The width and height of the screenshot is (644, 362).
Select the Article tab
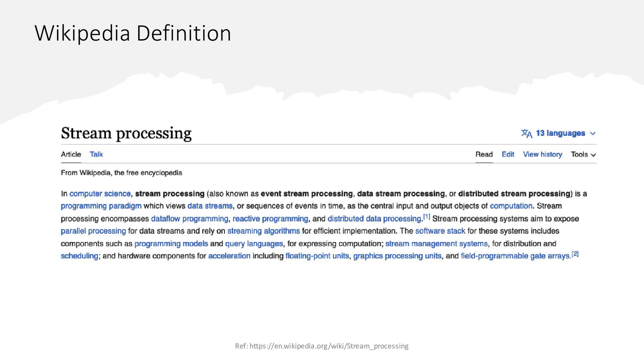71,154
